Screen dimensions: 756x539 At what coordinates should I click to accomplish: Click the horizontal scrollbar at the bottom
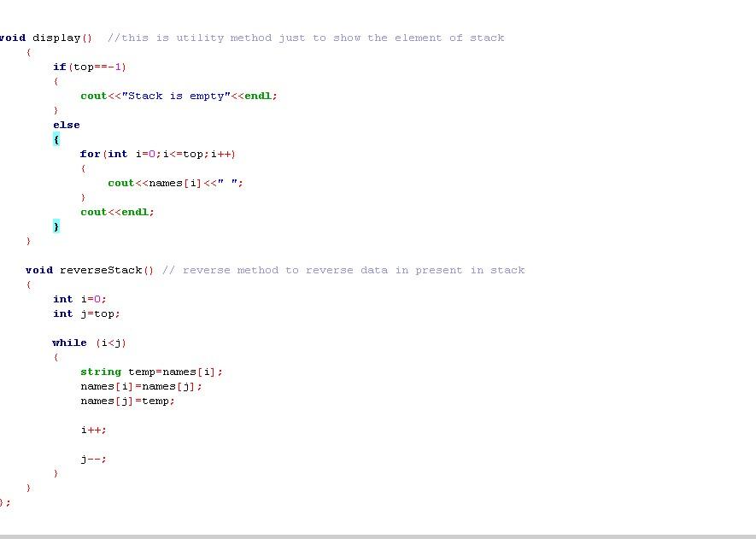(376, 534)
